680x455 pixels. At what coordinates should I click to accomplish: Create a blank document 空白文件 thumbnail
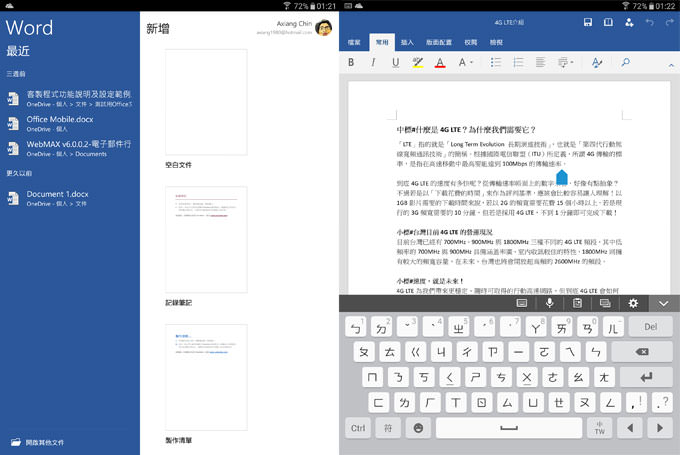pyautogui.click(x=206, y=102)
